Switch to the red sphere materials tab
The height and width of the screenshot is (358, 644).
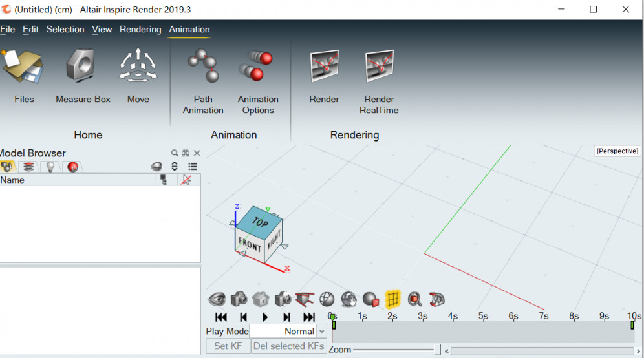(x=72, y=167)
